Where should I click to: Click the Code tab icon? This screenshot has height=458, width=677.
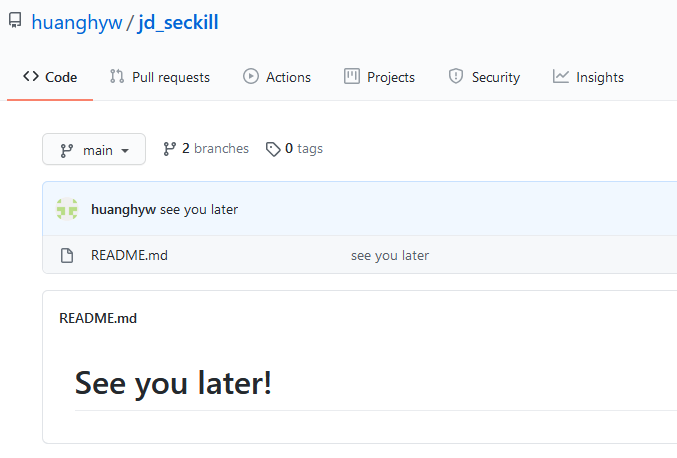point(31,77)
